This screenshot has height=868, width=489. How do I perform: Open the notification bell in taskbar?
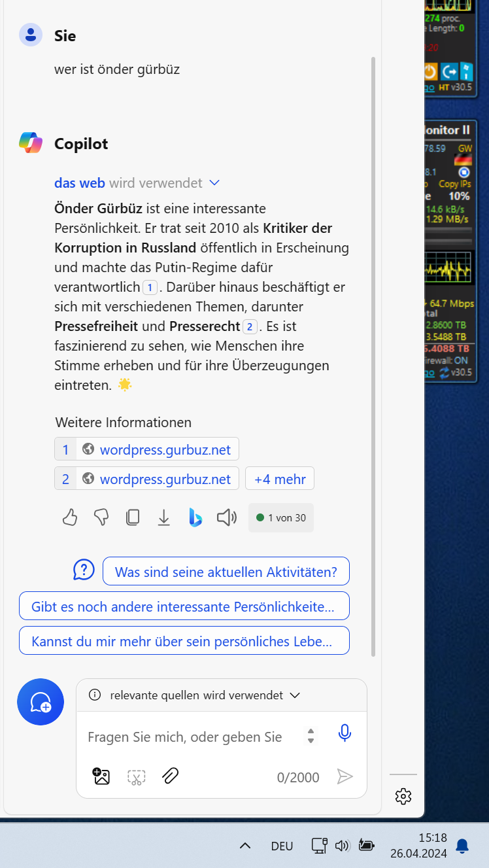tap(462, 846)
